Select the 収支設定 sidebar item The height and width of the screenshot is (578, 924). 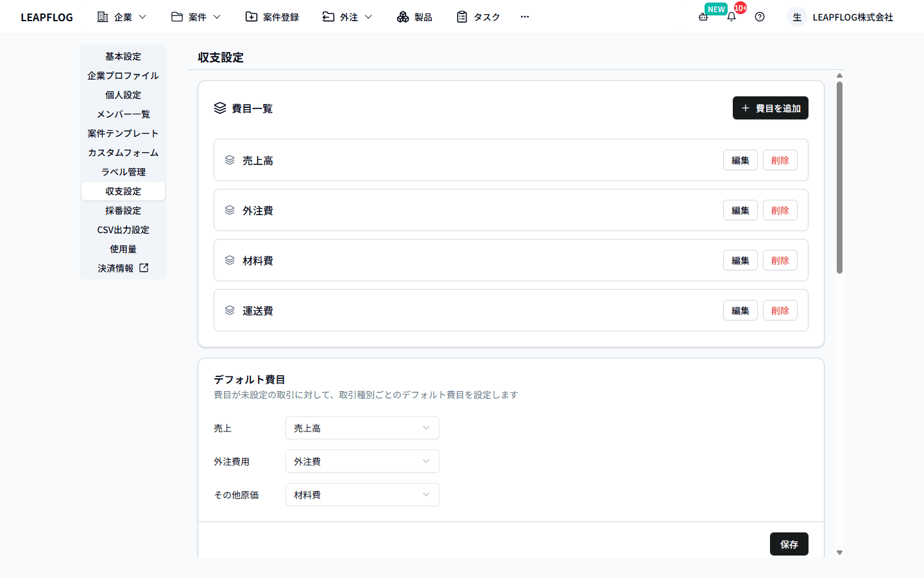pyautogui.click(x=123, y=191)
